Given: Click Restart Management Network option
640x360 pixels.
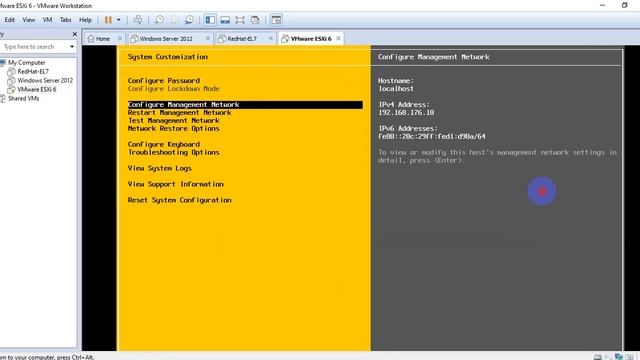Looking at the screenshot, I should pyautogui.click(x=180, y=113).
